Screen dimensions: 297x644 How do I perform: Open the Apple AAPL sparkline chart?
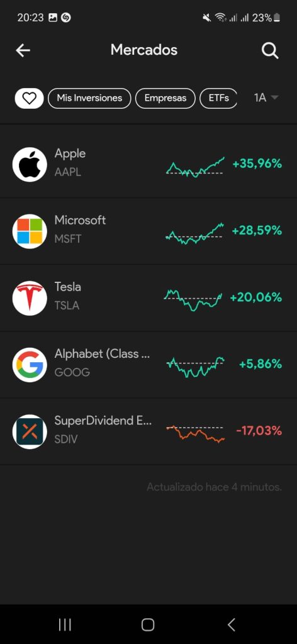[196, 167]
